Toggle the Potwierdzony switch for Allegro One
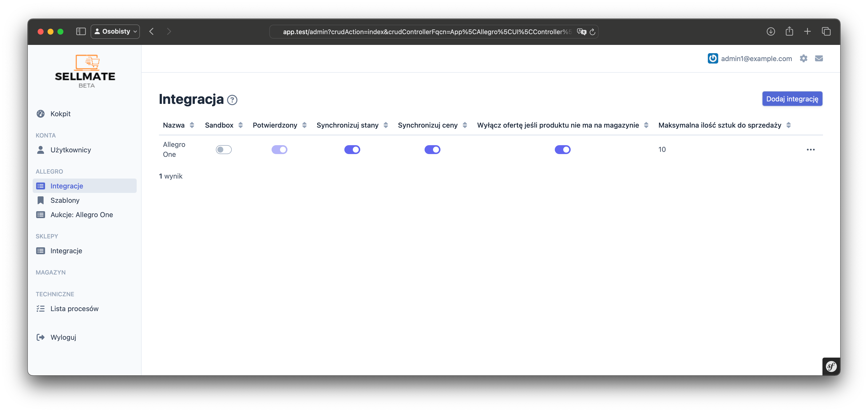The height and width of the screenshot is (412, 868). [279, 149]
